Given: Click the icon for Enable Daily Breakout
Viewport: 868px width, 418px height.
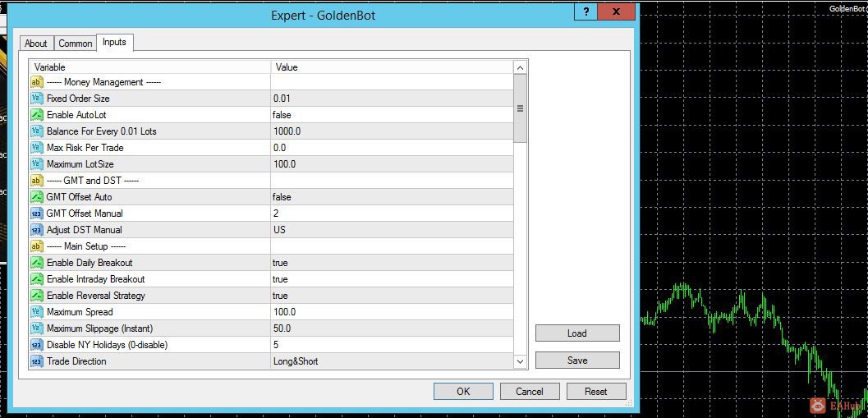Looking at the screenshot, I should tap(36, 263).
